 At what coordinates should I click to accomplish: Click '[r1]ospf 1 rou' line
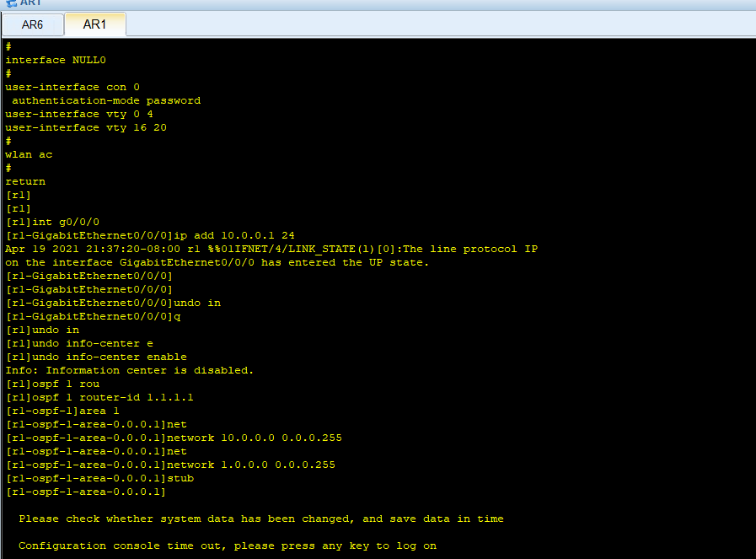(x=52, y=384)
